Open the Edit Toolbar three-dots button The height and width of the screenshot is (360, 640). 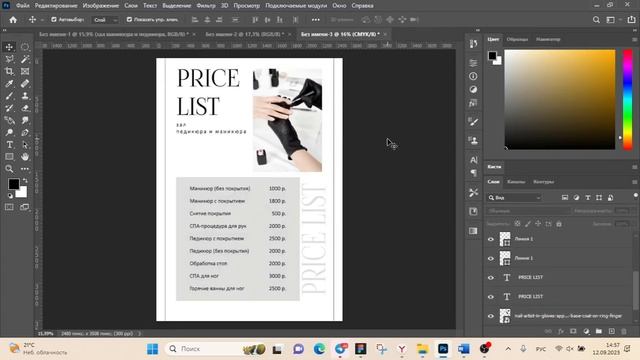click(25, 169)
